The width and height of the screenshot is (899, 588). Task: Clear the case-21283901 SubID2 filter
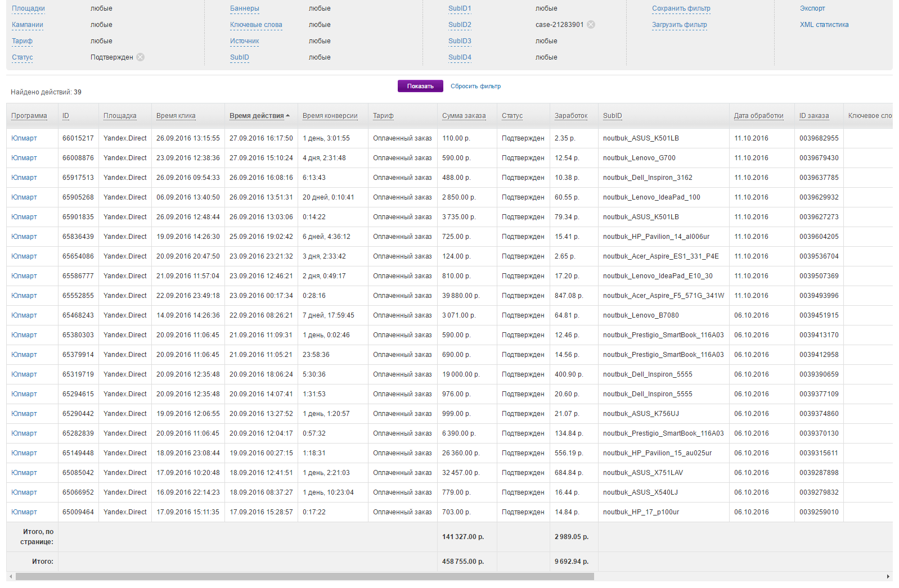[x=591, y=25]
